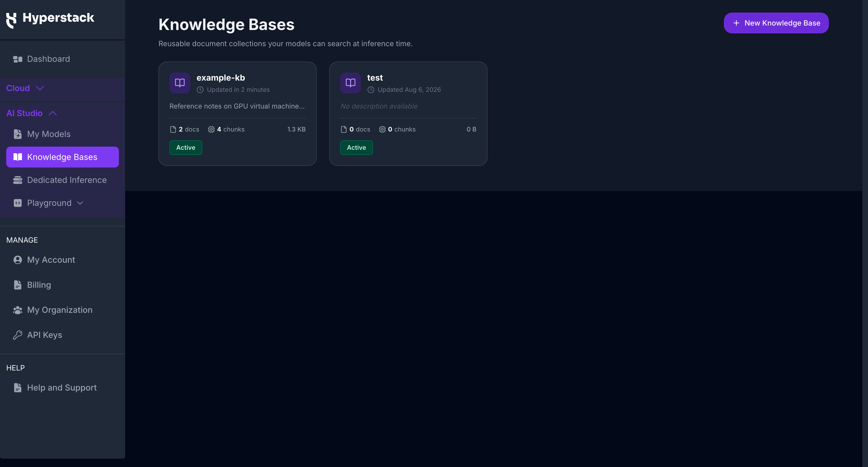
Task: Click the Help and Support document icon
Action: click(17, 388)
